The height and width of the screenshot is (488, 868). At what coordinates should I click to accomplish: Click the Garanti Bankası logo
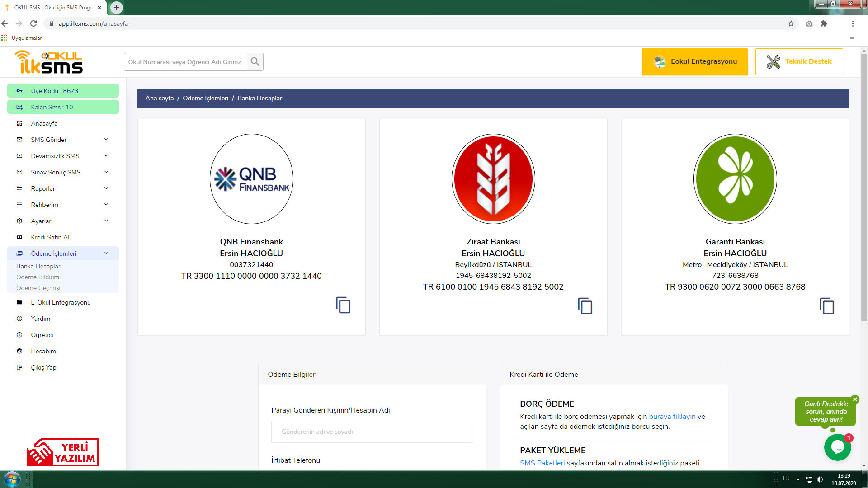(735, 179)
